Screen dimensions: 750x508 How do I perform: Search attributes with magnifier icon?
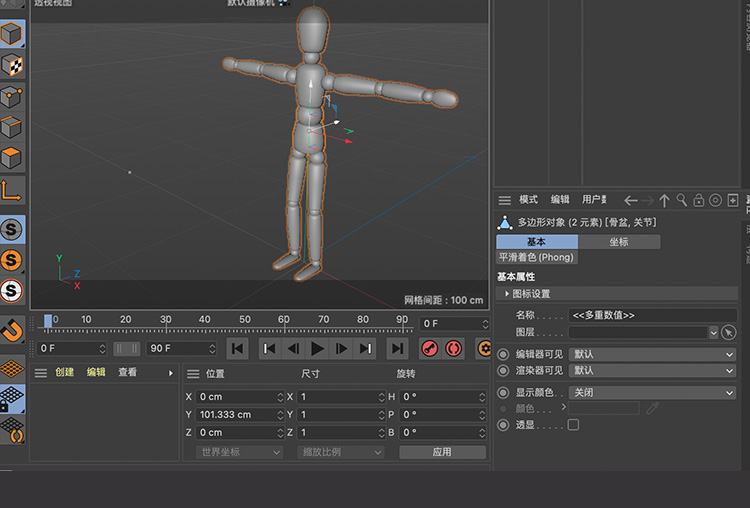[x=682, y=200]
